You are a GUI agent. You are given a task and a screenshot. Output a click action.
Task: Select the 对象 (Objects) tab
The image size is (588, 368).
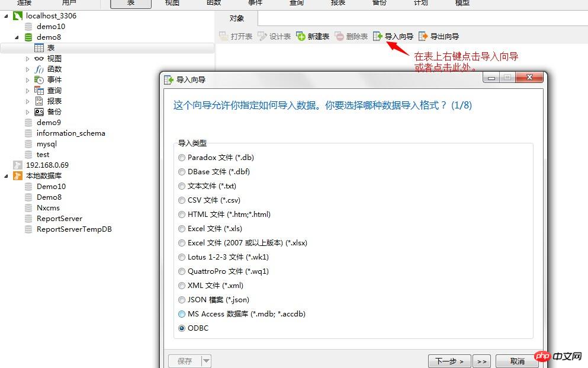click(237, 18)
